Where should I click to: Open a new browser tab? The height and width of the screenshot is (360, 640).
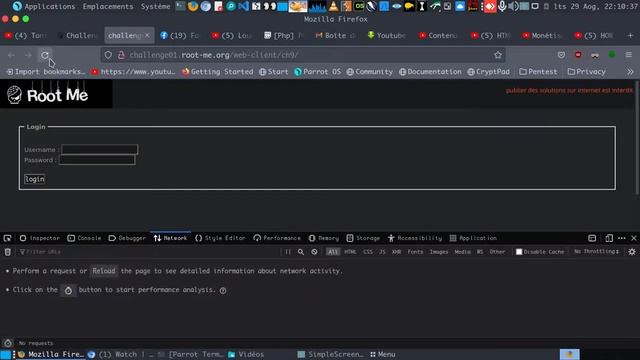[630, 36]
